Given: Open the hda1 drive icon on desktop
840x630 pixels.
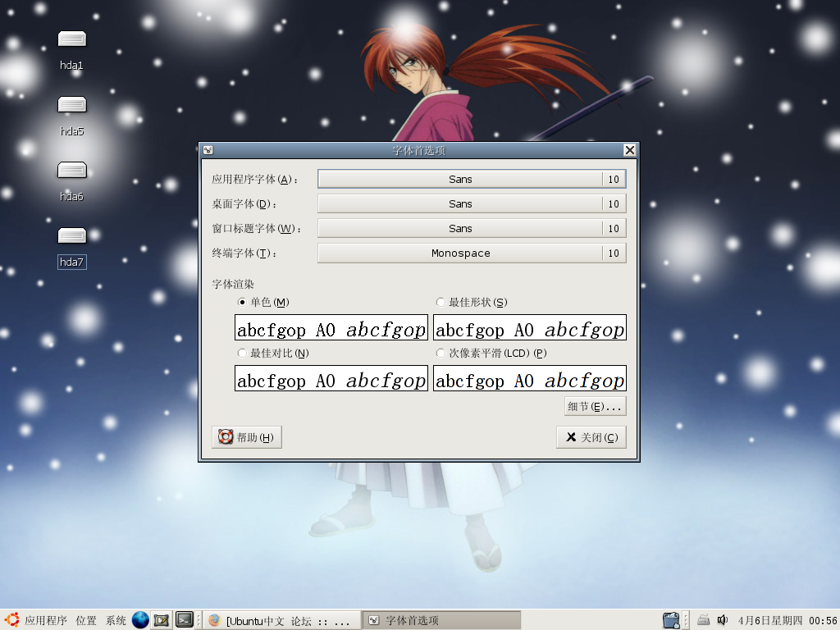Looking at the screenshot, I should pyautogui.click(x=72, y=39).
